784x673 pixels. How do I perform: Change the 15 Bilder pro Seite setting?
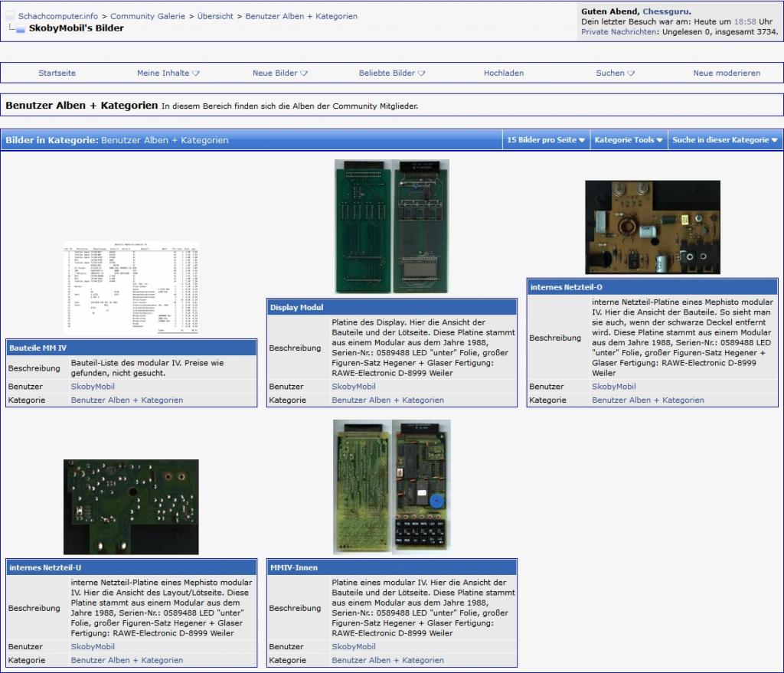click(x=545, y=140)
